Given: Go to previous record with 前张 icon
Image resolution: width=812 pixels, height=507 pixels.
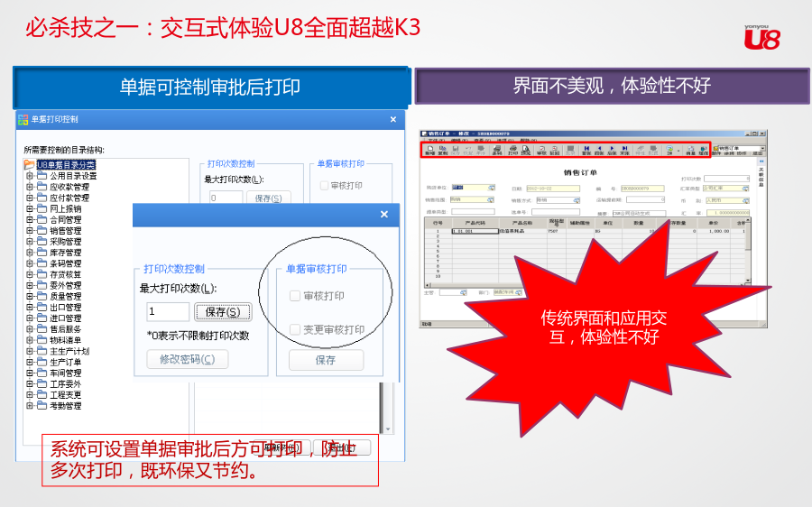Looking at the screenshot, I should tap(599, 150).
